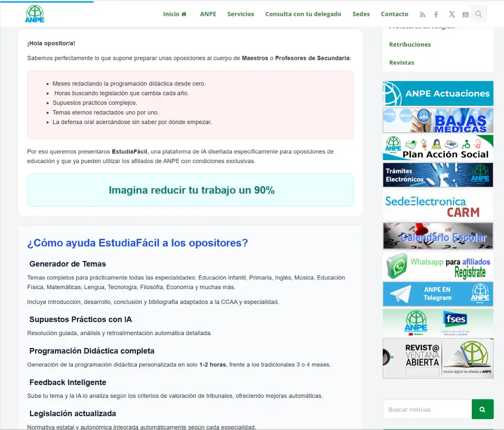
Task: Open the Facebook icon in the header
Action: [436, 14]
